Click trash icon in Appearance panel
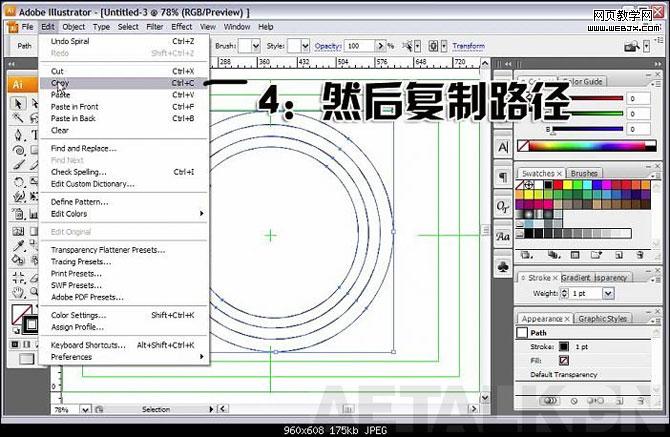This screenshot has width=670, height=437. coord(640,401)
